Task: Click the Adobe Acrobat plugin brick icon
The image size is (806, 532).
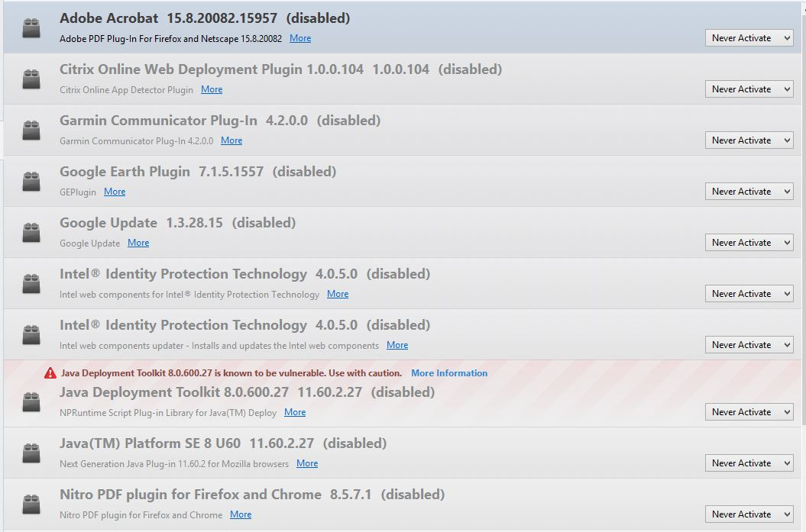Action: pyautogui.click(x=31, y=27)
